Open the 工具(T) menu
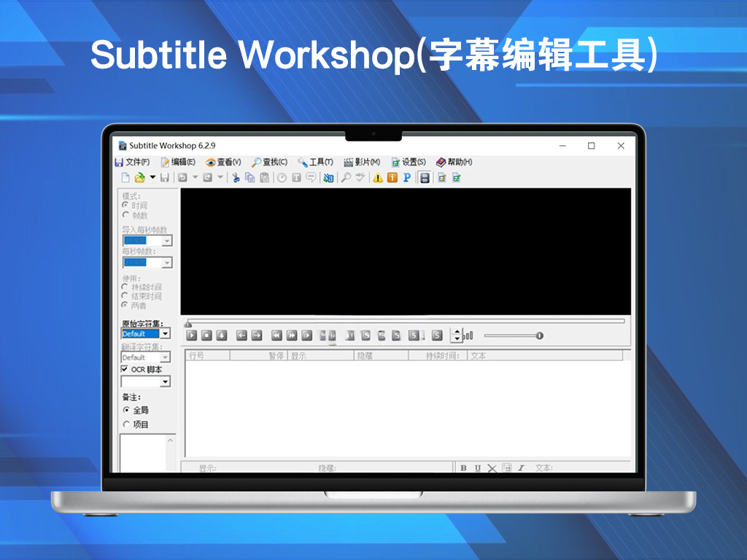 pos(315,162)
